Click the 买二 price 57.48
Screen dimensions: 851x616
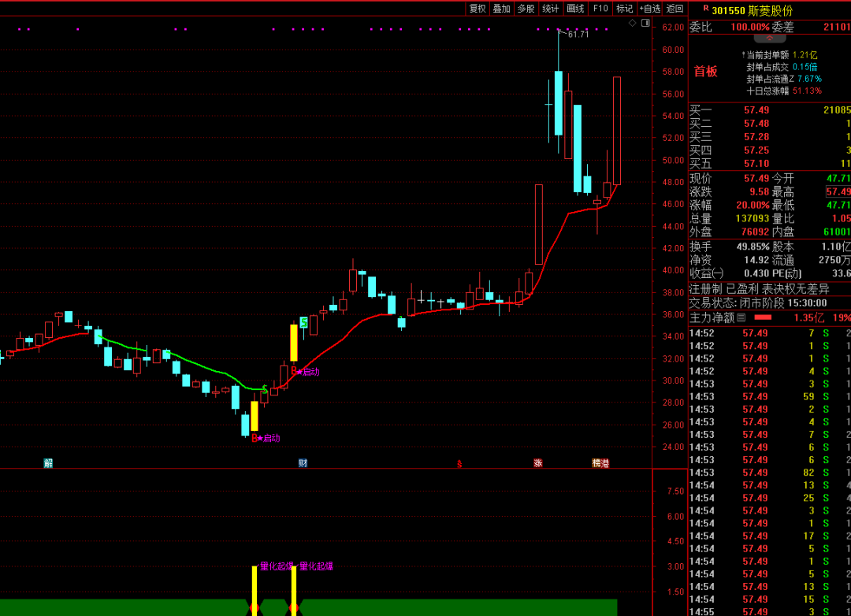756,124
